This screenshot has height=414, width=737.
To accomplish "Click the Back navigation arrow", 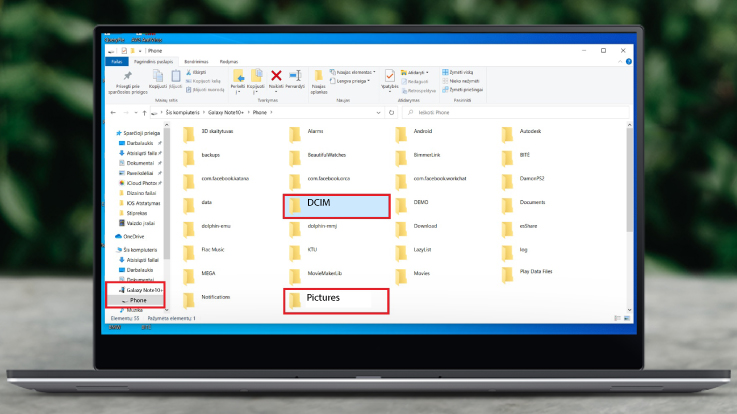I will [x=113, y=112].
